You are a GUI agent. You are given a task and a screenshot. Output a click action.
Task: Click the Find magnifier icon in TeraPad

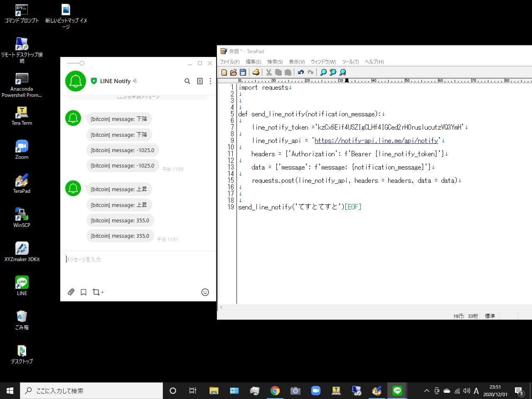point(323,72)
